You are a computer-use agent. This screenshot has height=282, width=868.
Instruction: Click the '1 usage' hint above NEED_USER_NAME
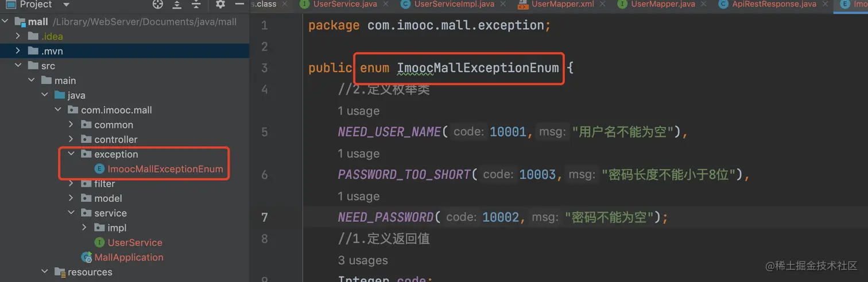[x=358, y=111]
